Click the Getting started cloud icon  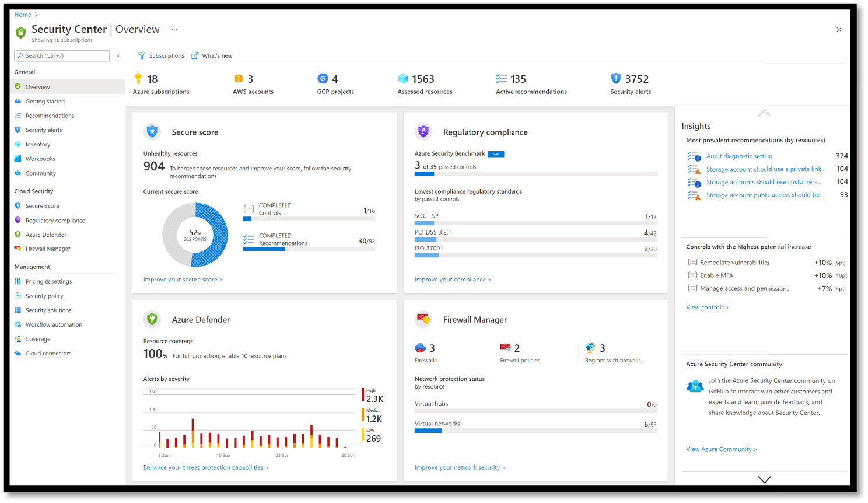point(18,101)
